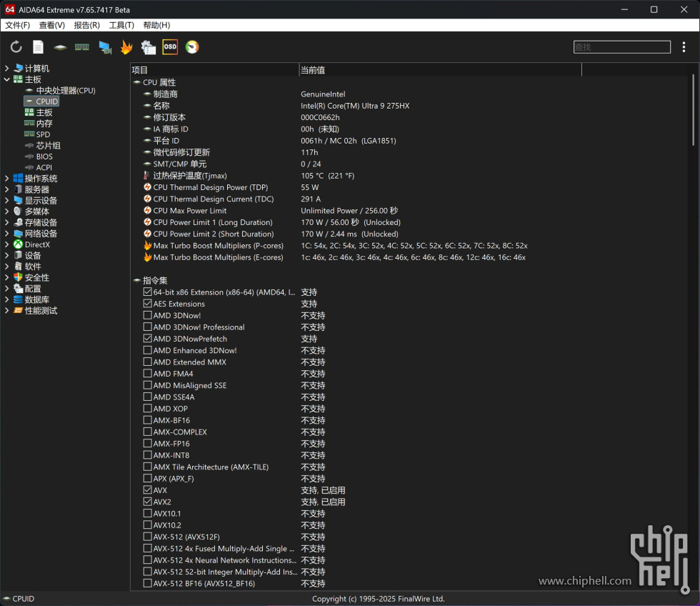This screenshot has height=606, width=700.
Task: Open the File (文件) menu
Action: pos(17,25)
